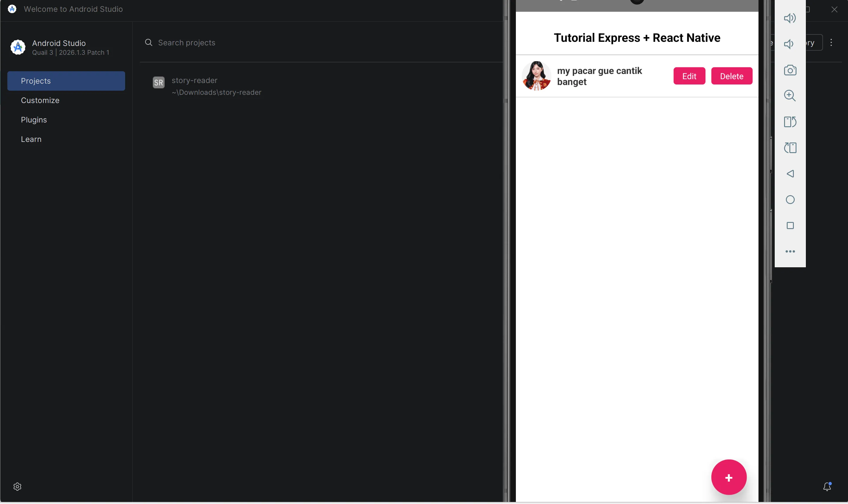Tap the emulator Overview square button
This screenshot has width=848, height=504.
pos(790,226)
